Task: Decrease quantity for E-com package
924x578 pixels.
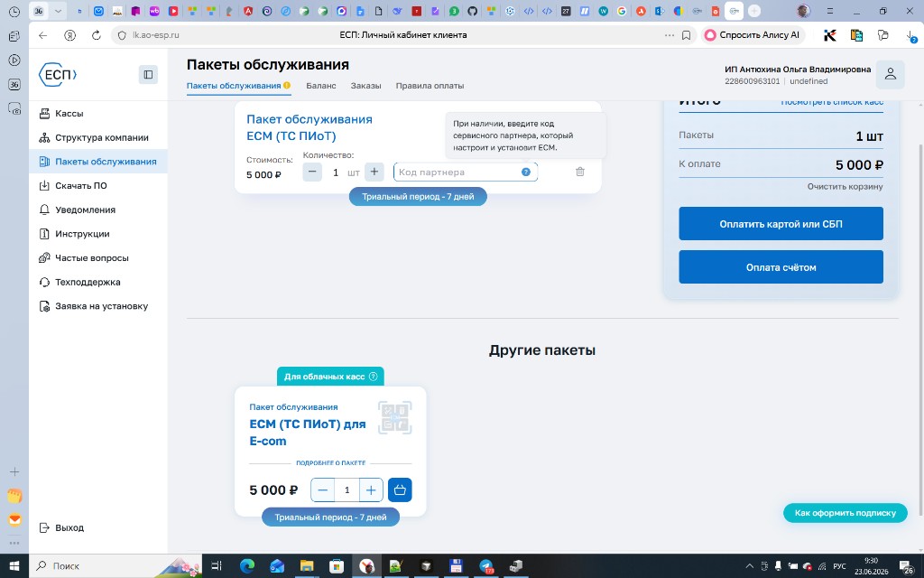Action: click(322, 490)
